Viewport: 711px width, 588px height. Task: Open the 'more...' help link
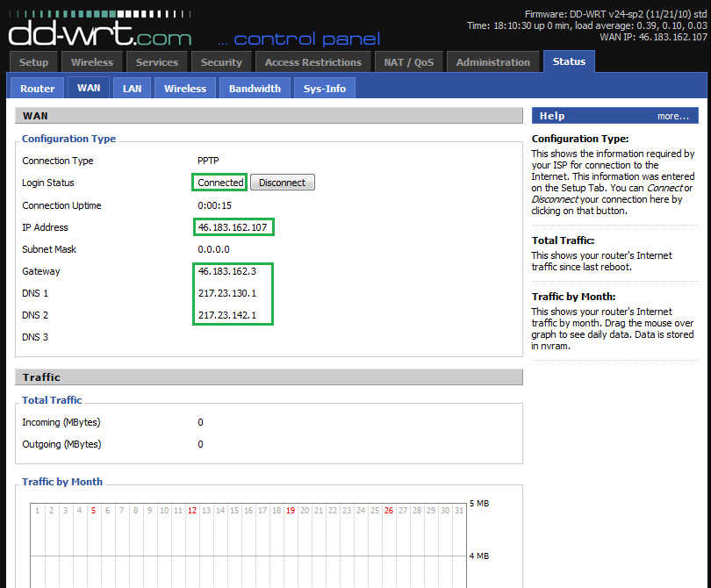[x=673, y=116]
